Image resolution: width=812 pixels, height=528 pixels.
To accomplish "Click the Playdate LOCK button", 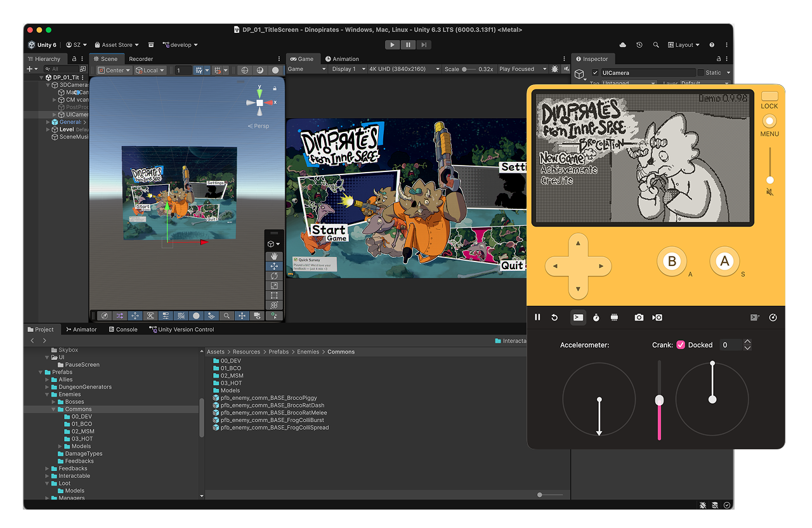I will (x=769, y=96).
